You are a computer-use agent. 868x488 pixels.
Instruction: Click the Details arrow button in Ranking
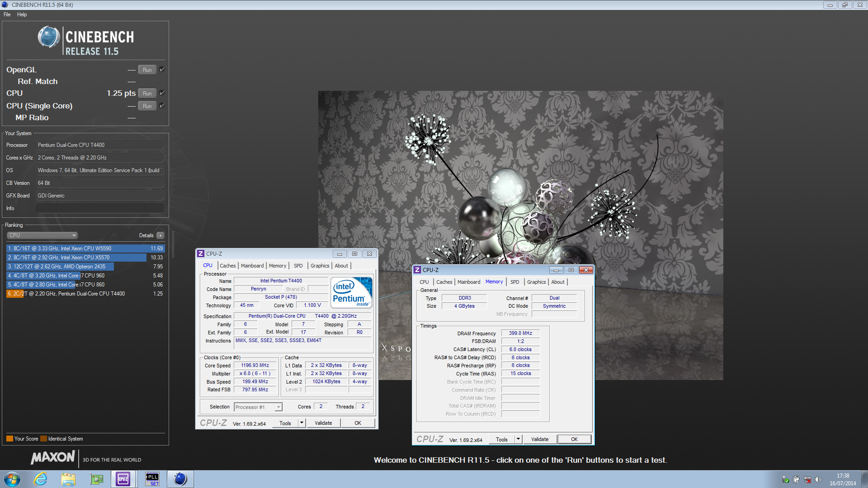coord(160,235)
